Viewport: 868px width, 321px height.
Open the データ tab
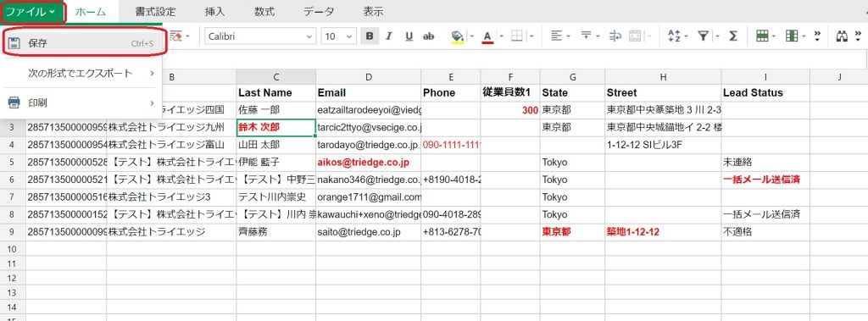click(x=319, y=12)
